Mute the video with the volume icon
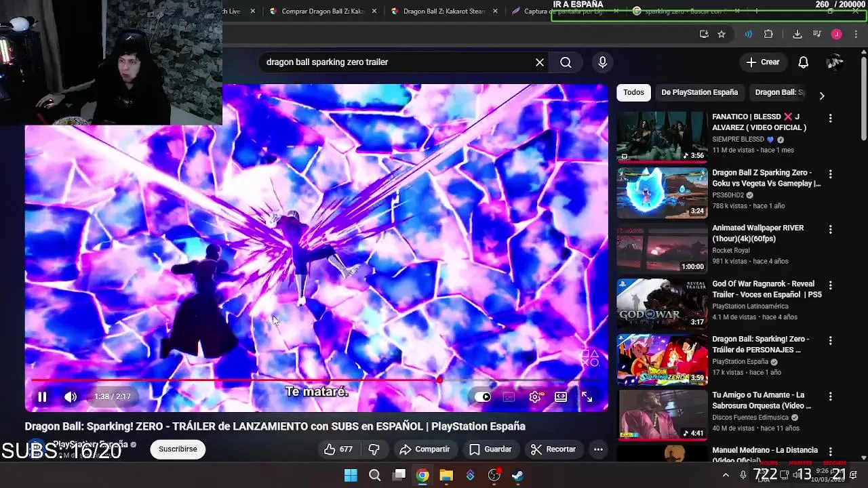Screen dimensions: 868x488 click(x=71, y=397)
